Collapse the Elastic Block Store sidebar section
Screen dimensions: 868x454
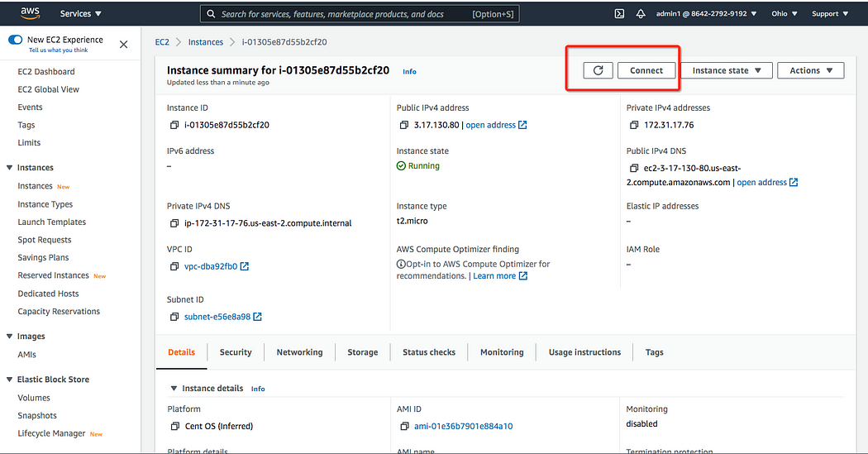coord(9,380)
